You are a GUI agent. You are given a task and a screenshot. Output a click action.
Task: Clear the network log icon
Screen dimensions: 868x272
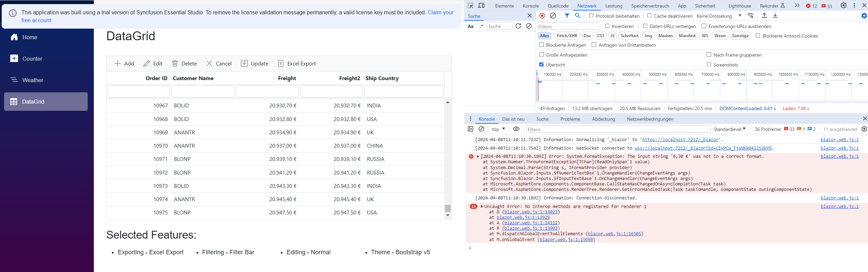pos(553,16)
